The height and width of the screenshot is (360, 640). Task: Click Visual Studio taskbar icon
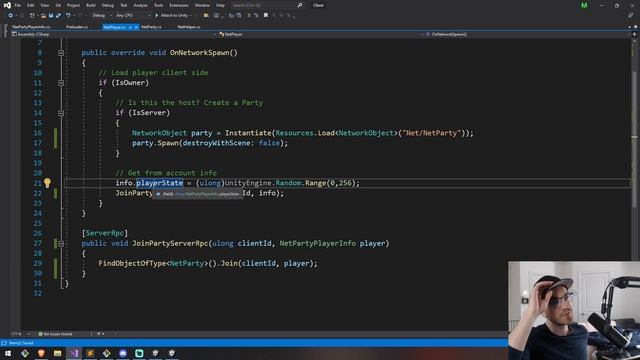[74, 353]
